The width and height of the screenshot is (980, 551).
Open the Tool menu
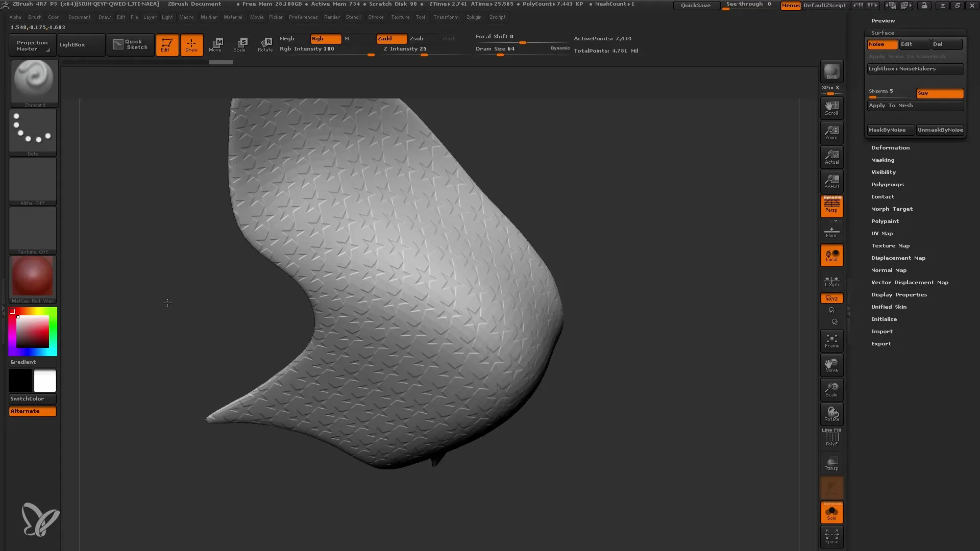coord(420,17)
